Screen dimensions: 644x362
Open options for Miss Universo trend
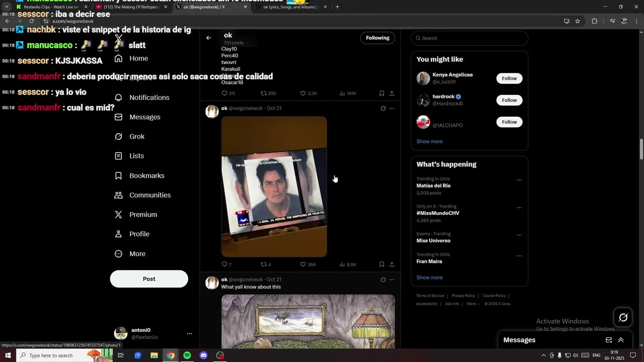[519, 235]
